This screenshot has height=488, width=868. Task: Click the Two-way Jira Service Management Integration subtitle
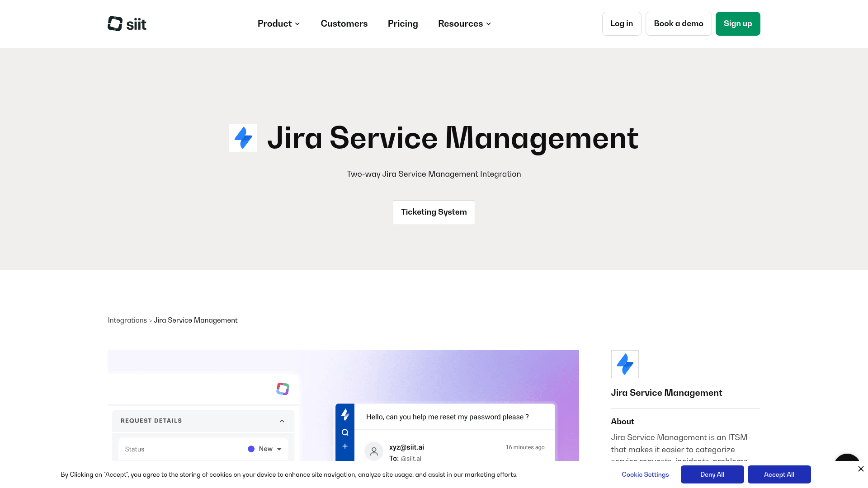[x=434, y=174]
